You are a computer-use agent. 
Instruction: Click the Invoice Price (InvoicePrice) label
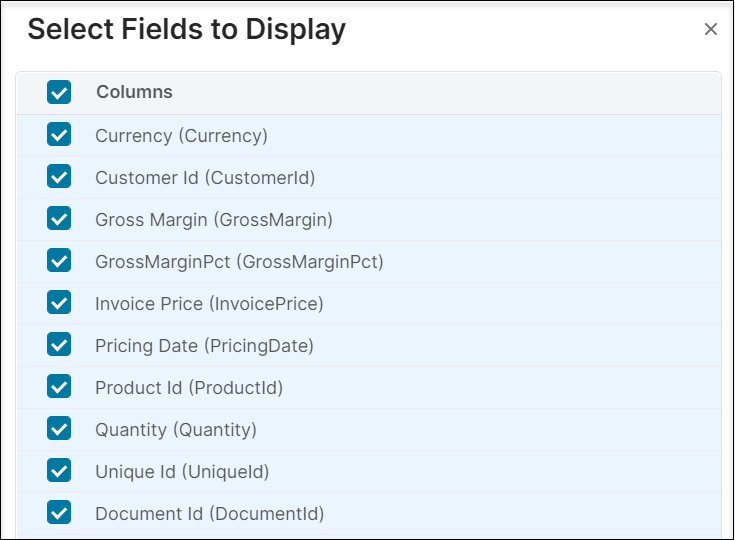[x=209, y=304]
